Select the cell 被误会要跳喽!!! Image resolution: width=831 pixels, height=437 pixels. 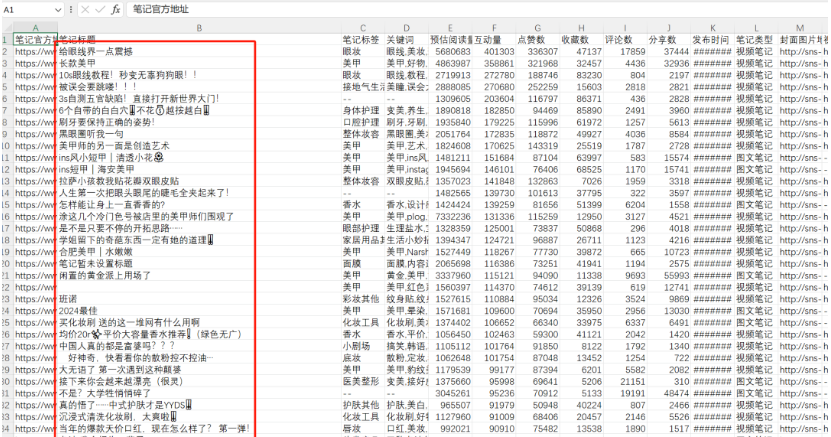(199, 87)
